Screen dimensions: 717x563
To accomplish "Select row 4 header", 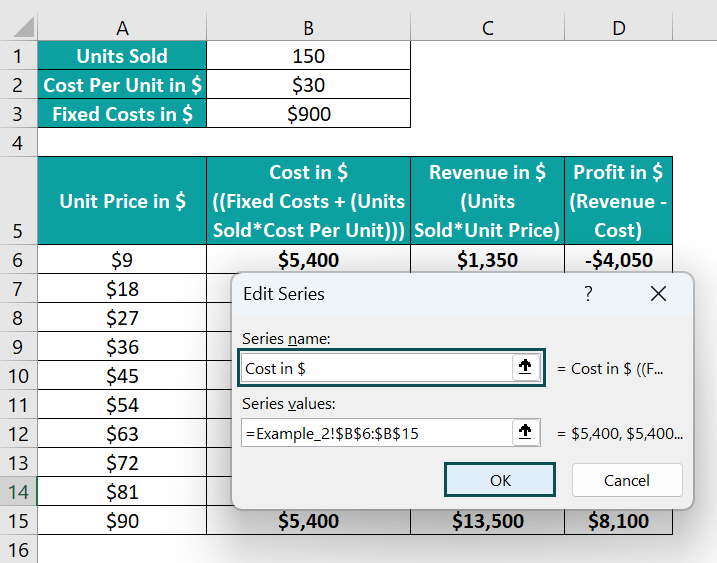I will (x=18, y=143).
